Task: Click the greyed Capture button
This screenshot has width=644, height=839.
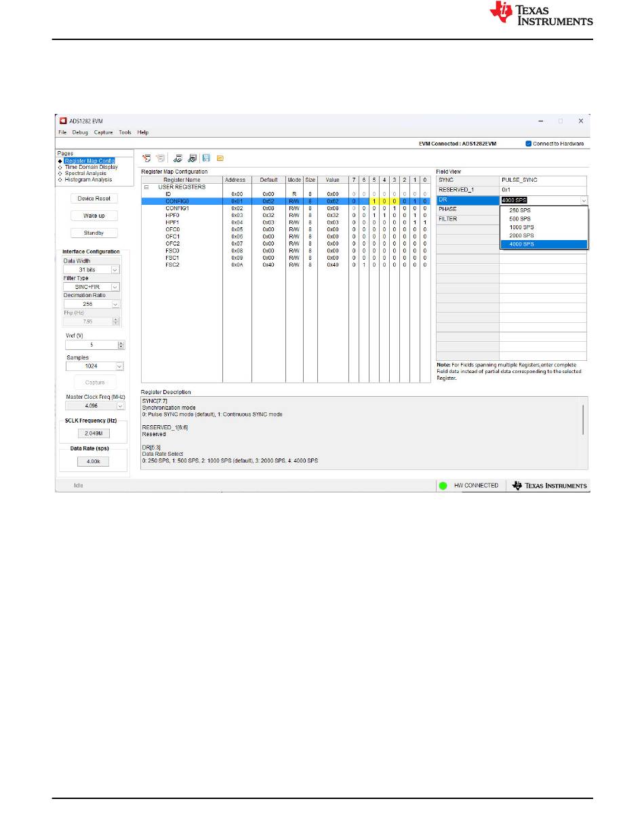Action: tap(95, 383)
